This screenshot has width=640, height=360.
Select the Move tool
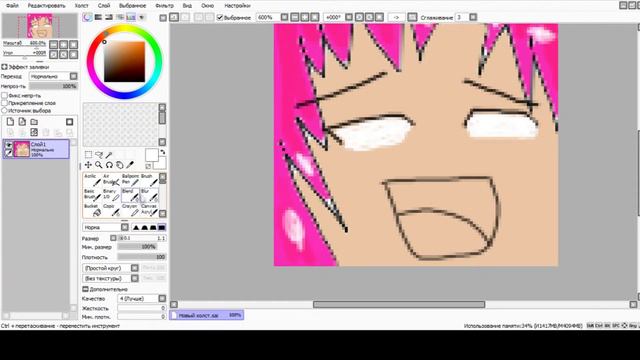[x=88, y=165]
